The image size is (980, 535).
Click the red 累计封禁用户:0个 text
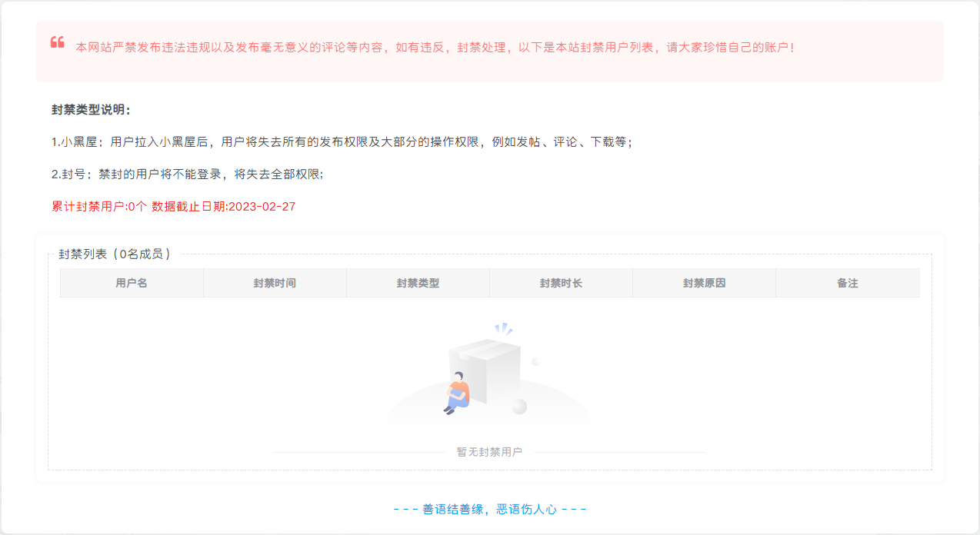(99, 207)
